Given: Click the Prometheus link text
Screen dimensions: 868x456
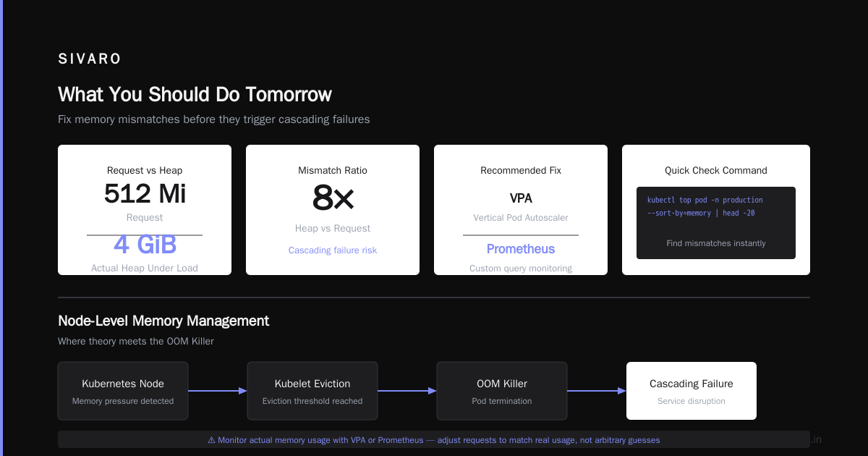Looking at the screenshot, I should 521,249.
